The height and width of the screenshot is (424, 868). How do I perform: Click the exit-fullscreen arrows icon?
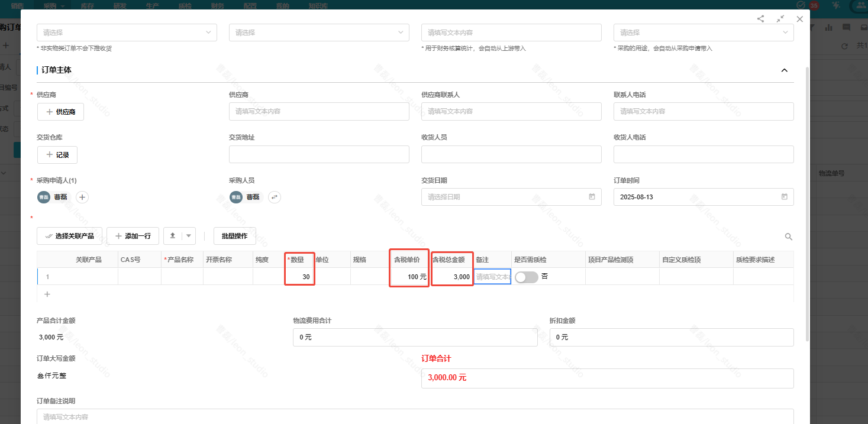tap(780, 18)
